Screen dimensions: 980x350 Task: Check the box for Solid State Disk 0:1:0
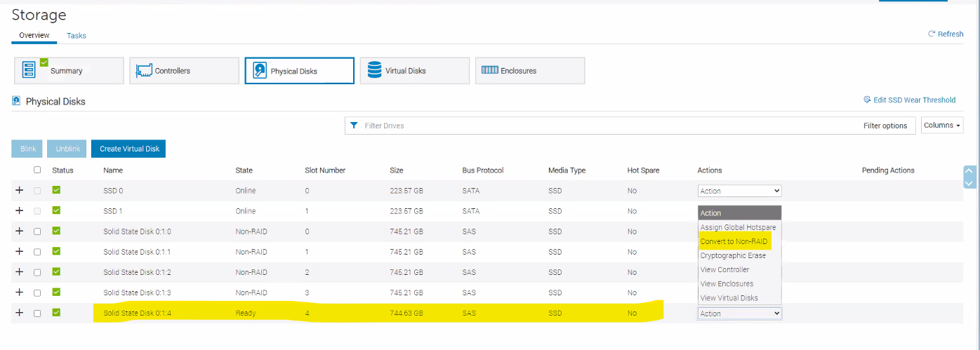pos(37,231)
